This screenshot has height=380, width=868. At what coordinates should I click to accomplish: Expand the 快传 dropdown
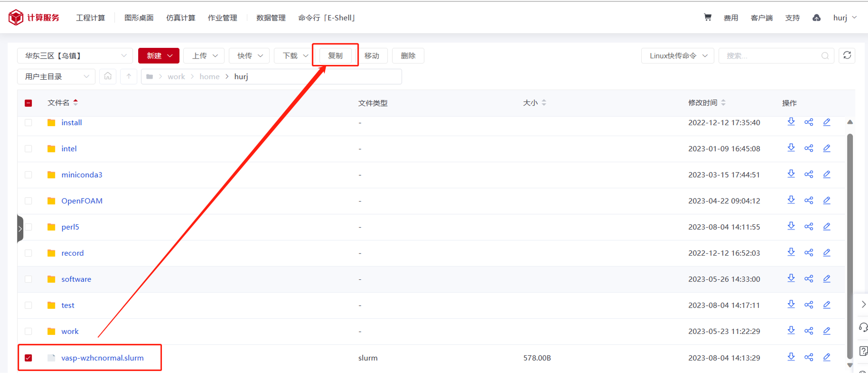point(250,55)
